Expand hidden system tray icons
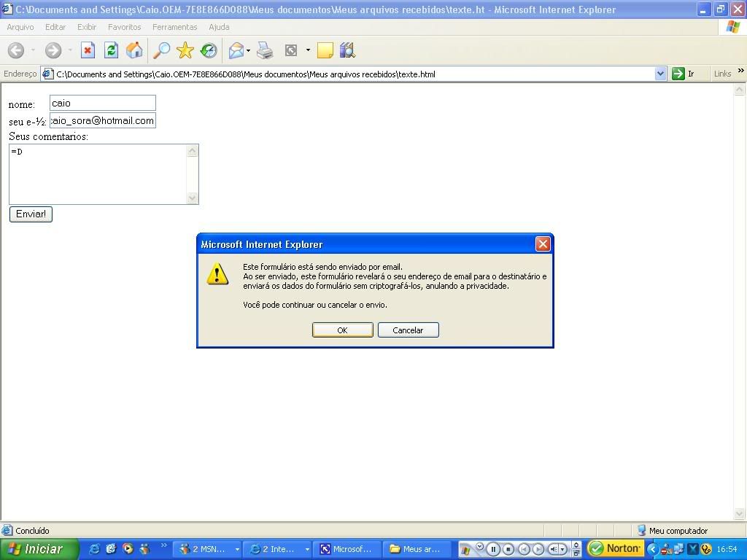Image resolution: width=747 pixels, height=560 pixels. click(x=653, y=549)
